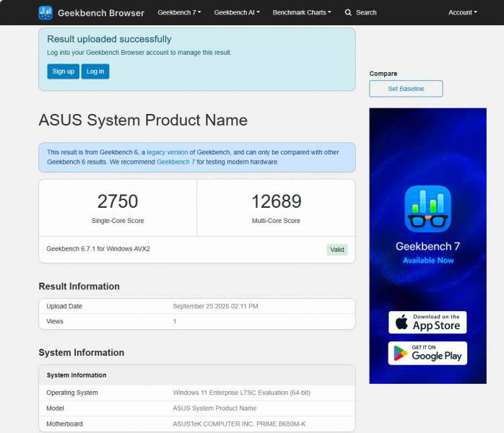
Task: Click the Multi-Core Score label
Action: [276, 221]
